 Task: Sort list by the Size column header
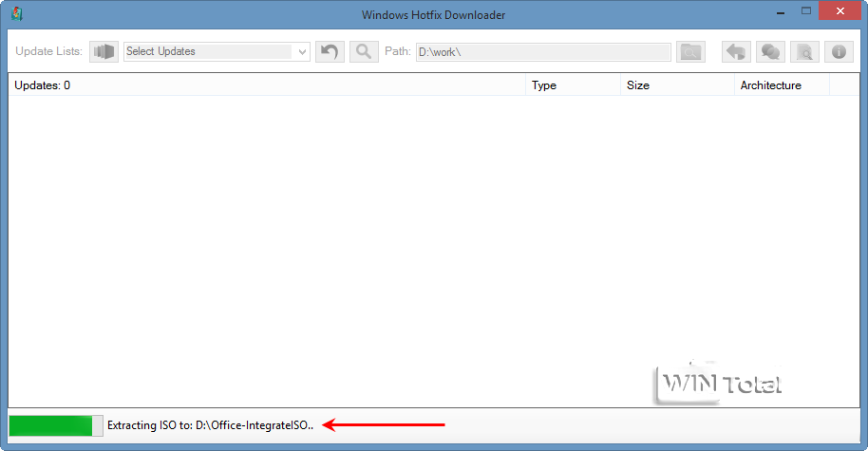(677, 85)
